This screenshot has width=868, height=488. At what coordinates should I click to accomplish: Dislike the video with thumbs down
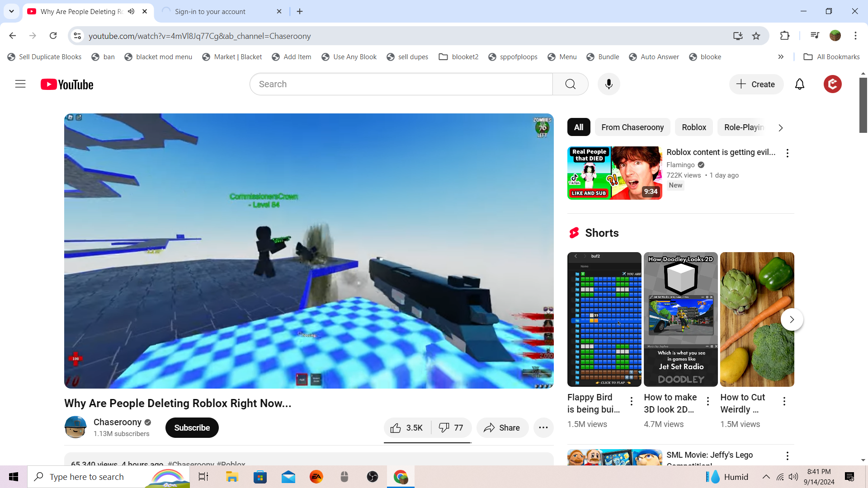pos(451,428)
